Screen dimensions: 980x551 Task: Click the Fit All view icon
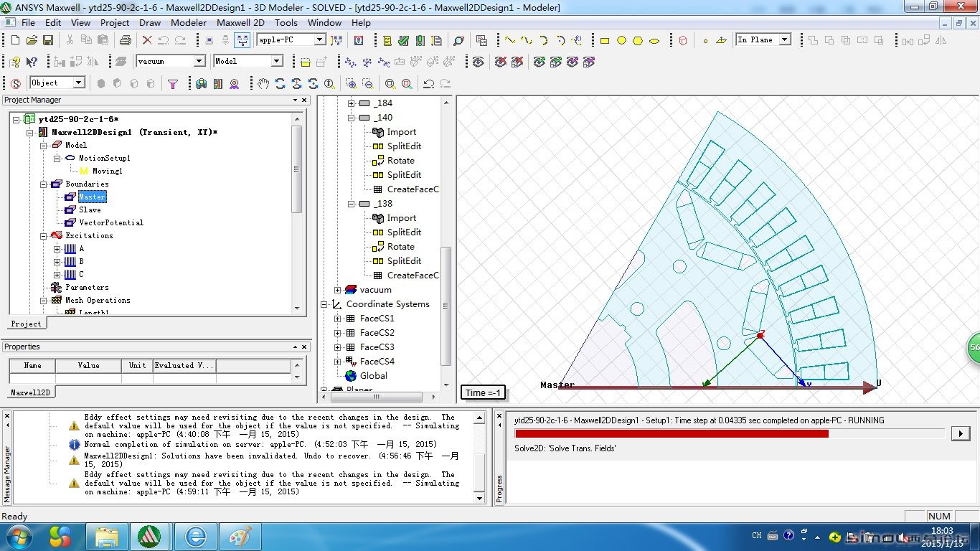coord(390,83)
